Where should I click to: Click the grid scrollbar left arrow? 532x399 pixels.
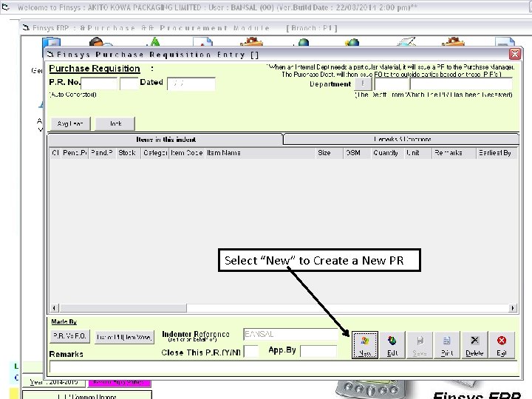tap(54, 307)
